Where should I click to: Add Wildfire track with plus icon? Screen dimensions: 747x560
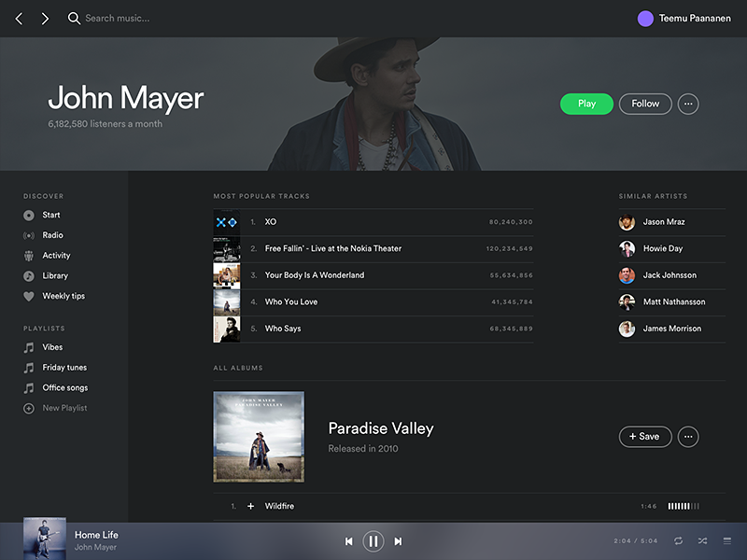pos(250,506)
